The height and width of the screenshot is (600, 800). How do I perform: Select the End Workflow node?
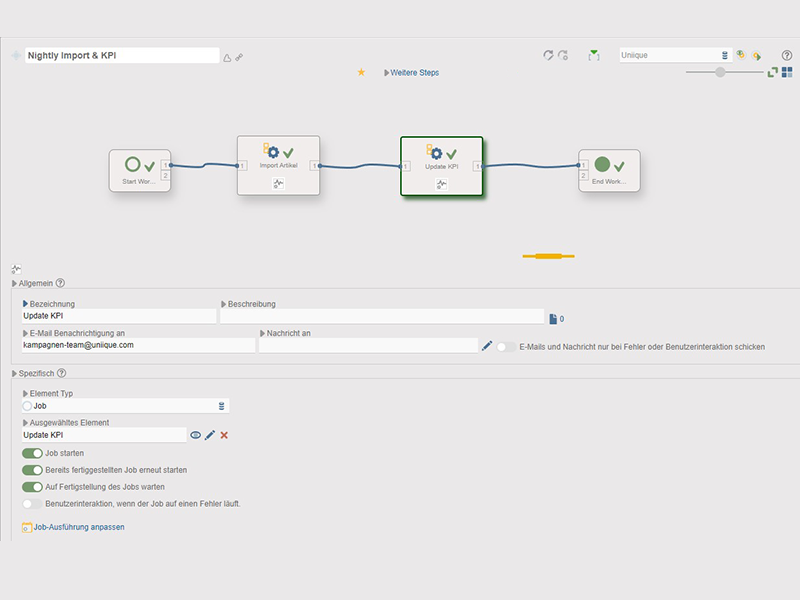609,170
